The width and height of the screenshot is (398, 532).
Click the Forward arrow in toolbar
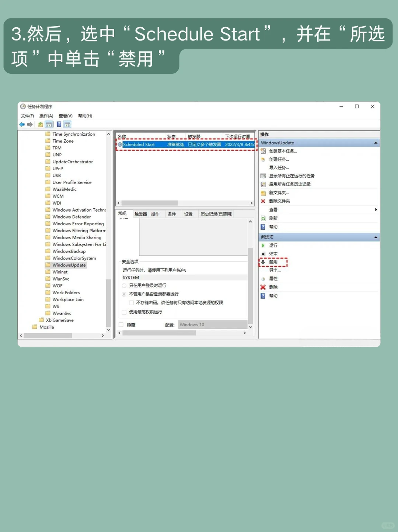tap(30, 125)
